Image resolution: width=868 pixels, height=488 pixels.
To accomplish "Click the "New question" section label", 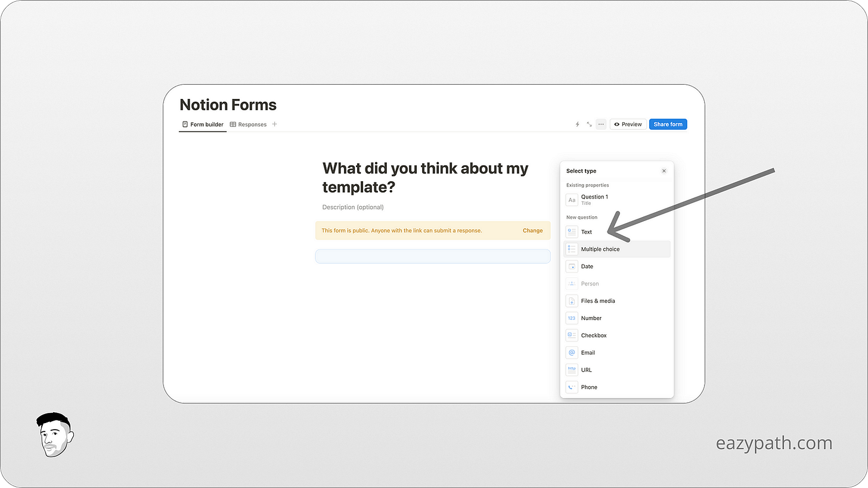I will point(582,217).
